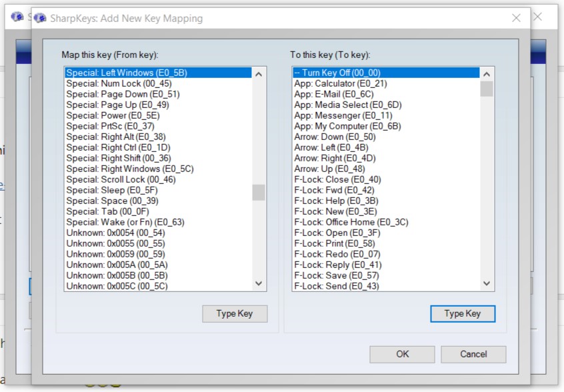Select Arrow: Right (E0_4D)
Image resolution: width=564 pixels, height=392 pixels.
[386, 158]
